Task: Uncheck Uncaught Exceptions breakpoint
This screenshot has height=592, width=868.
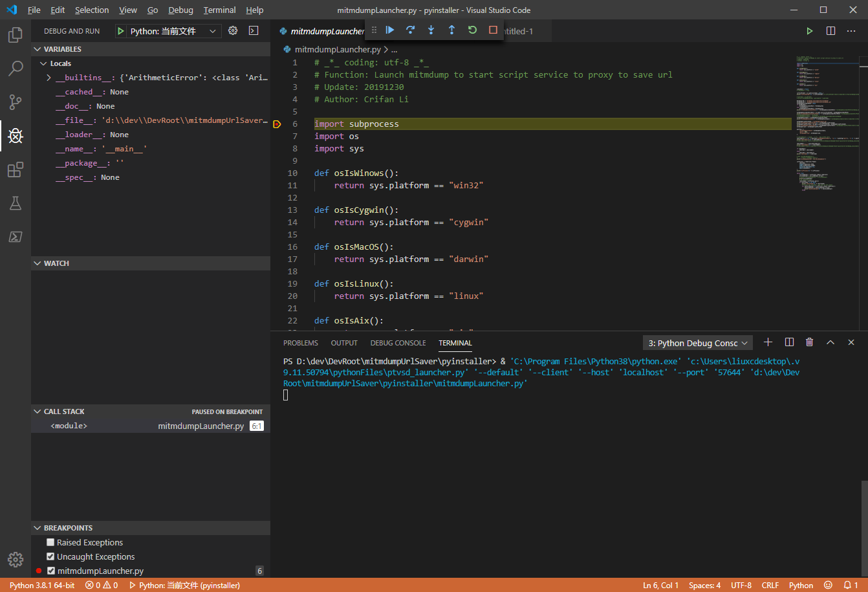Action: (50, 556)
